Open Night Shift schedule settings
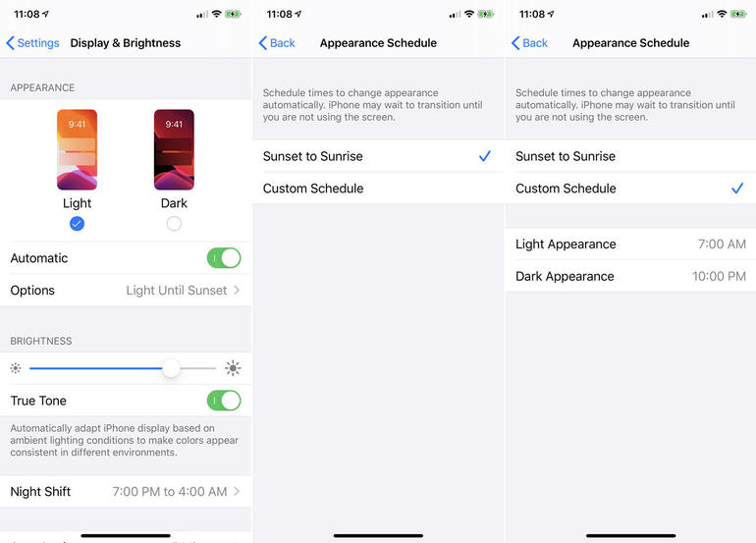Screen dimensions: 756x543 click(x=126, y=491)
